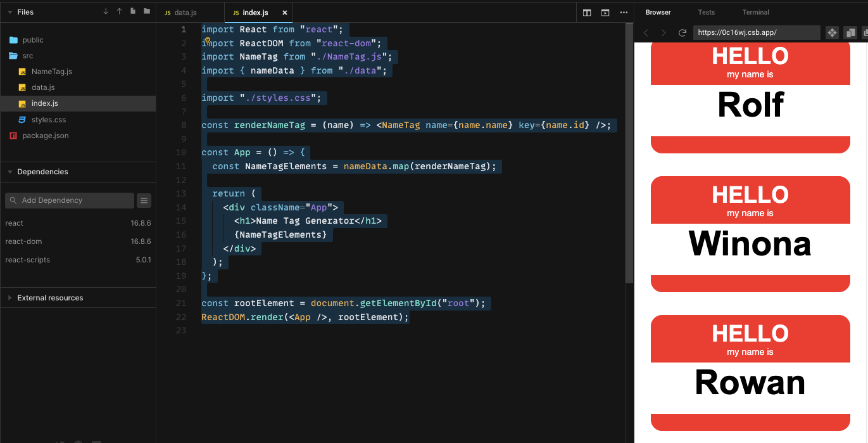Click the upload arrow icon in Files header
This screenshot has height=443, width=868.
(119, 11)
